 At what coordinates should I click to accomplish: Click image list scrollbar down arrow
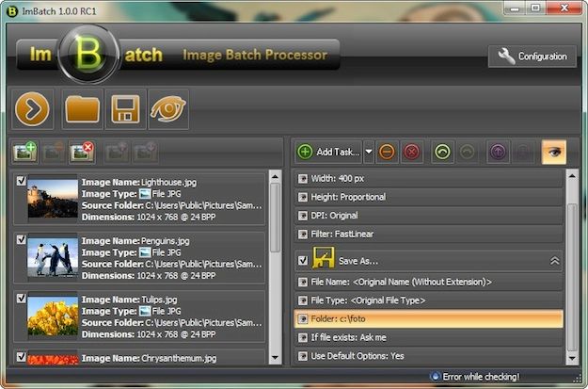coord(275,358)
